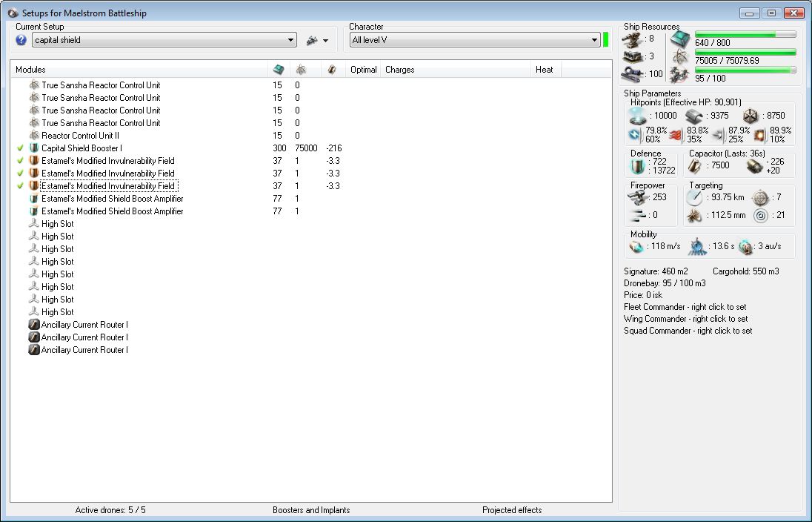812x522 pixels.
Task: Open Boosters and Implants panel
Action: point(311,510)
